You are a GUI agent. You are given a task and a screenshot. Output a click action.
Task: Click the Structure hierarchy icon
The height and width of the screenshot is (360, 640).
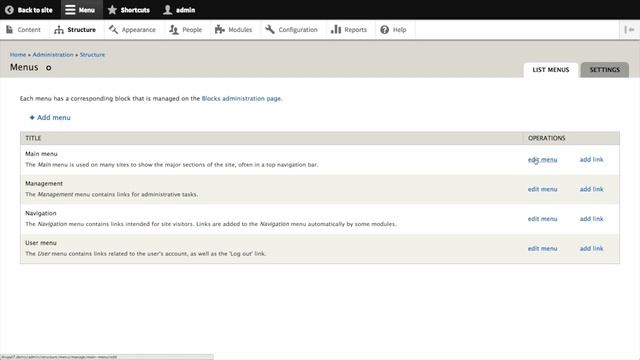(59, 30)
